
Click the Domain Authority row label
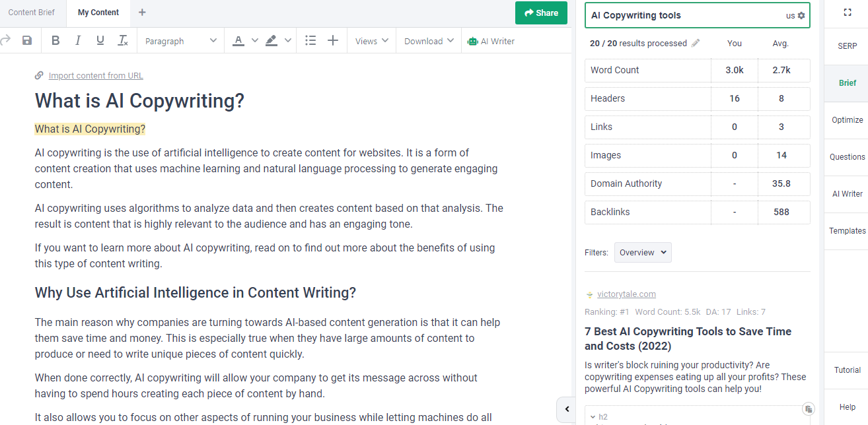tap(626, 183)
